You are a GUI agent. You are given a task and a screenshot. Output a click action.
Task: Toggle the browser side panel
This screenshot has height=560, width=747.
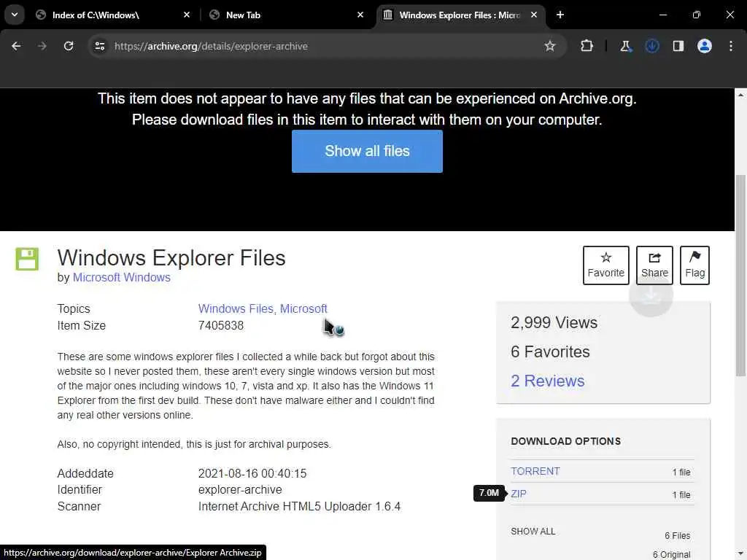pos(678,46)
